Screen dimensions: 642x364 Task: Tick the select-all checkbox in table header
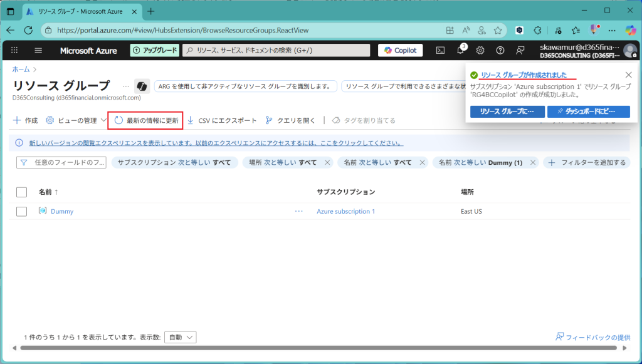tap(22, 192)
